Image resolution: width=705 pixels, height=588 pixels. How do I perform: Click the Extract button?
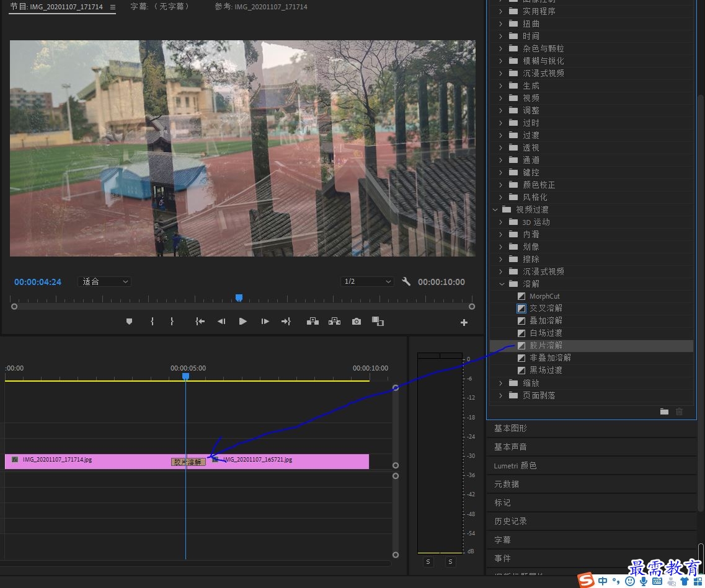(x=334, y=321)
